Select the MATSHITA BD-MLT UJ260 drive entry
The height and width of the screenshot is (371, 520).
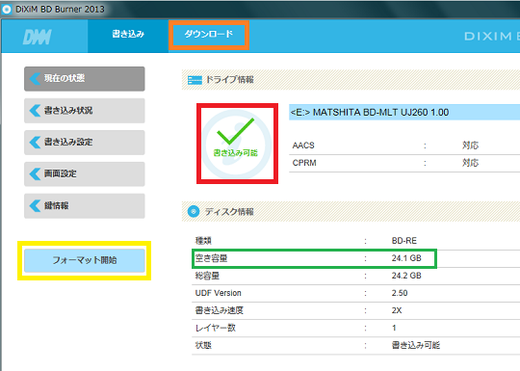pos(404,112)
